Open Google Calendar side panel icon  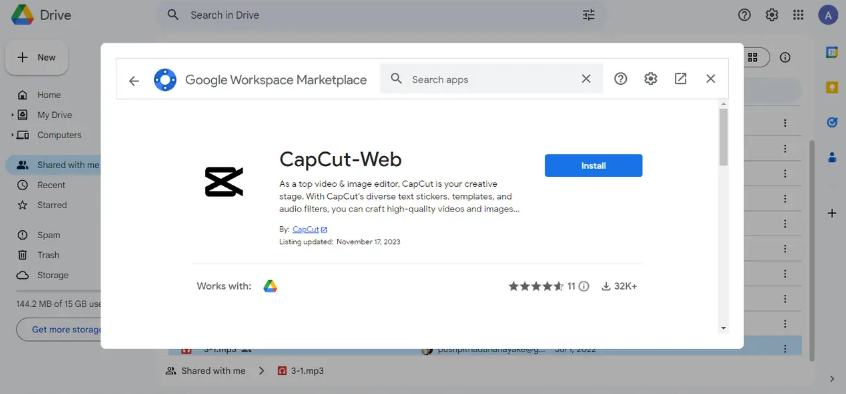831,52
